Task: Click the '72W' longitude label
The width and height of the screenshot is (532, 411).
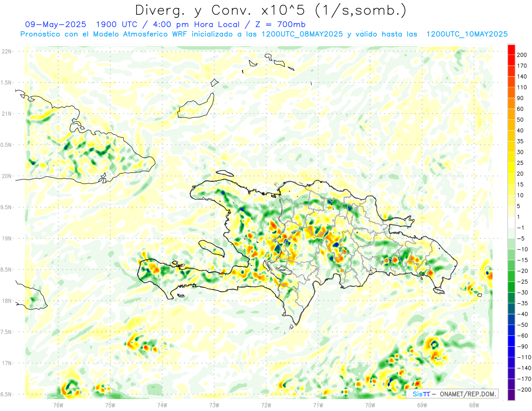Action: pos(266,404)
